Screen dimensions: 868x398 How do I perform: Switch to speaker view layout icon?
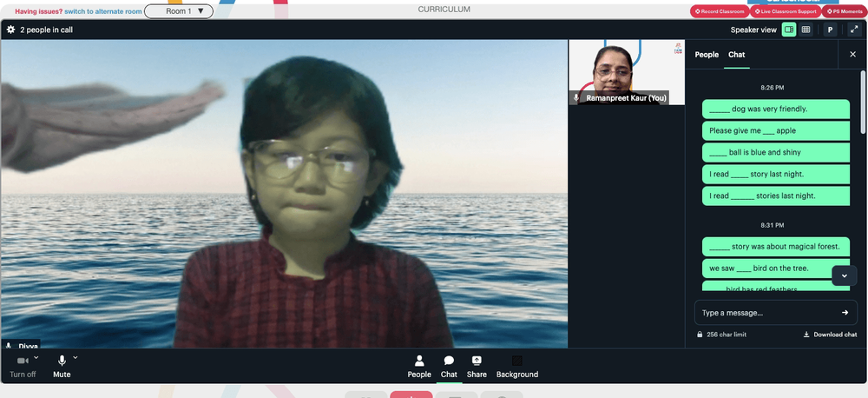coord(789,30)
